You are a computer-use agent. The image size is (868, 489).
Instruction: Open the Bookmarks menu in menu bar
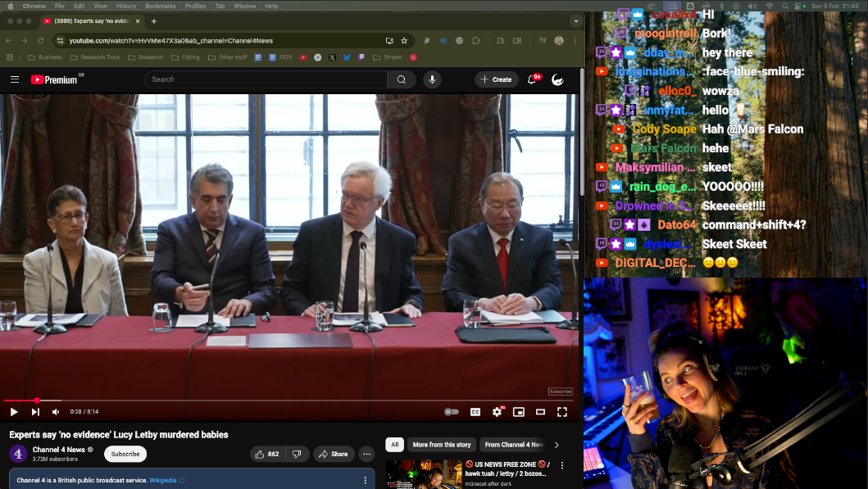(x=161, y=6)
